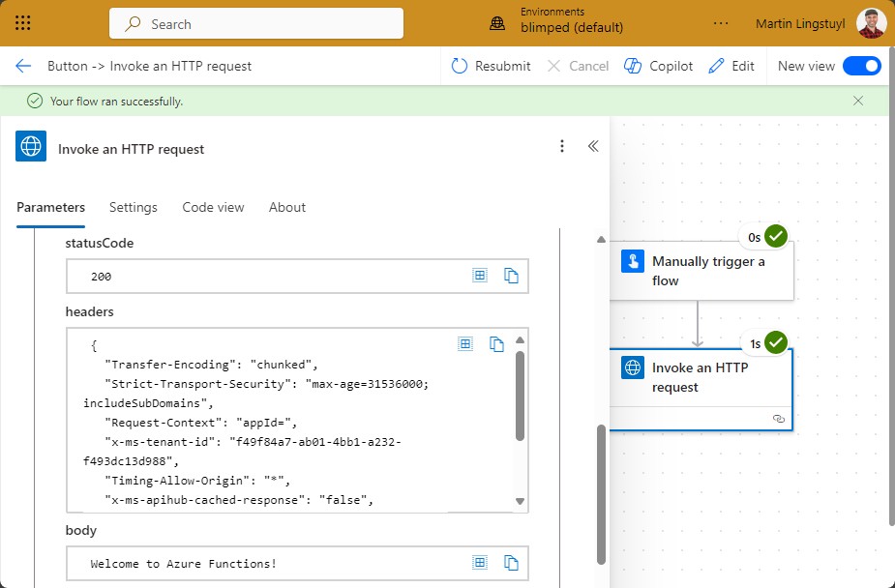This screenshot has height=588, width=895.
Task: Open action panel more options menu
Action: 561,147
